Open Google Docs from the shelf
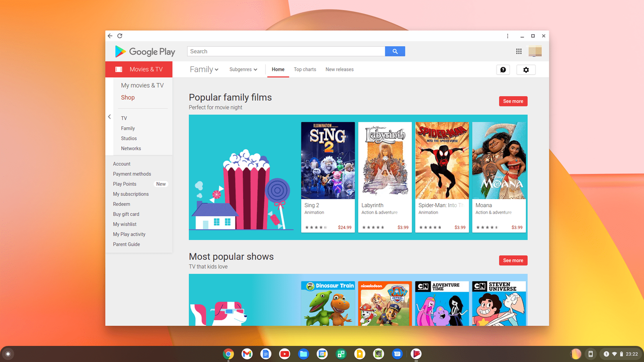Screen dimensions: 644x362 point(266,354)
